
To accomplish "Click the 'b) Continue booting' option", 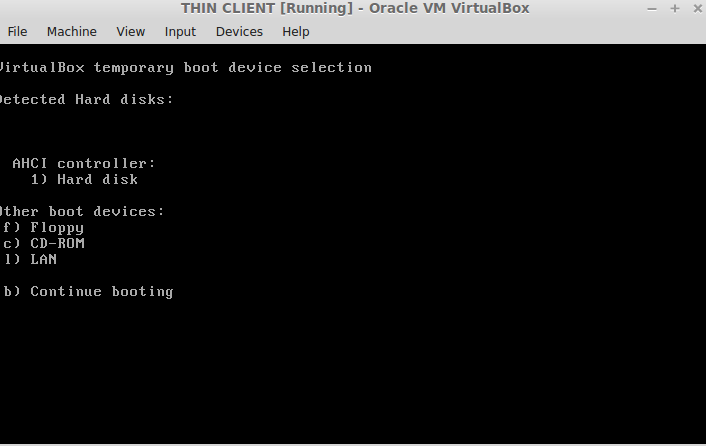I will (88, 292).
